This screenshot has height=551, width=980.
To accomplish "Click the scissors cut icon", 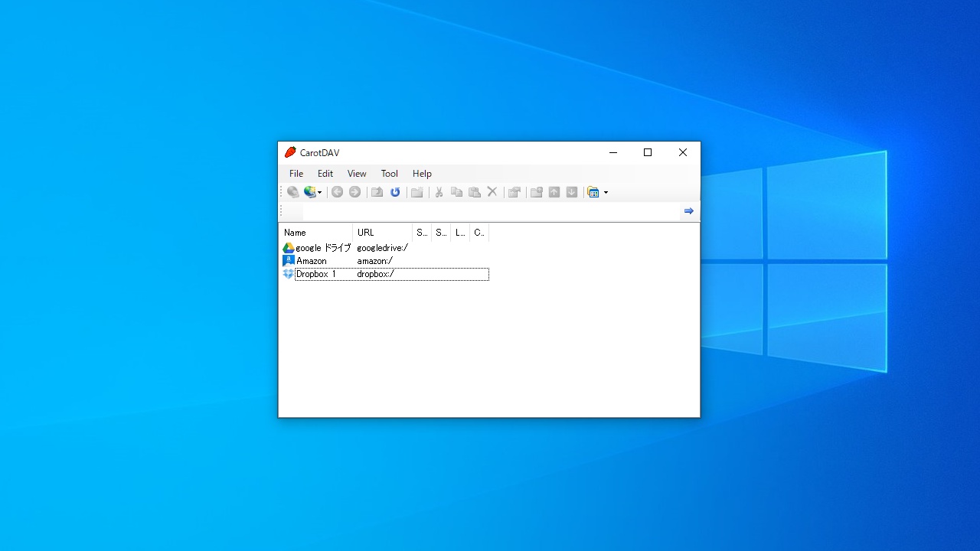I will coord(439,192).
